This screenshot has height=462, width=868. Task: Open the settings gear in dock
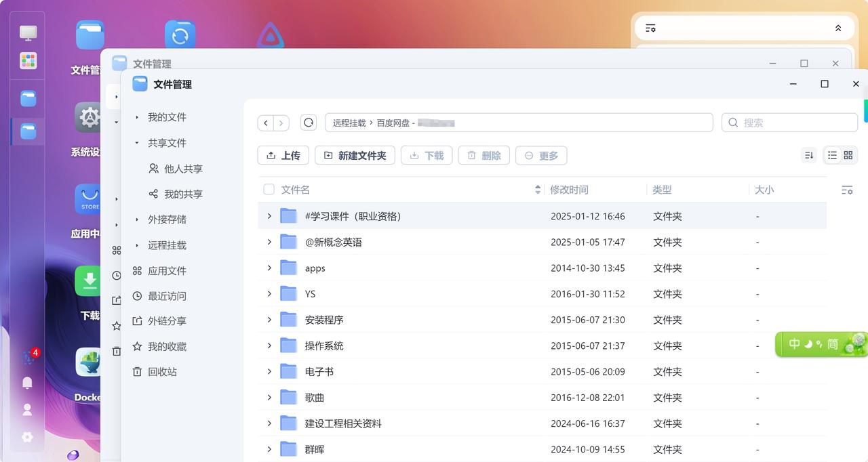(x=27, y=437)
